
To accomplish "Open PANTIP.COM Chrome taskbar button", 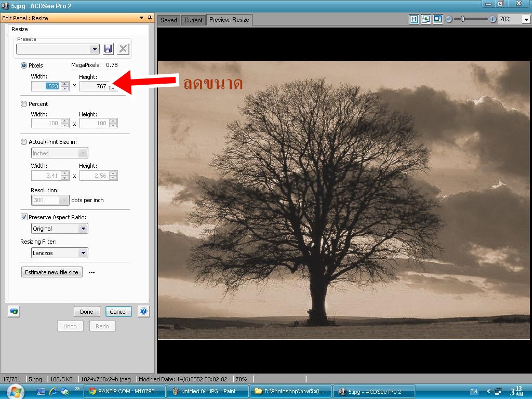I will pos(124,392).
